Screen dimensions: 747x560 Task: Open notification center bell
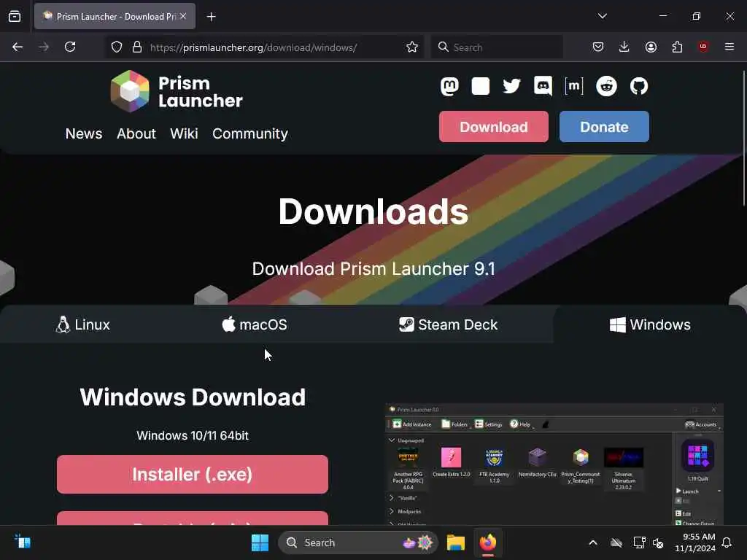(727, 542)
